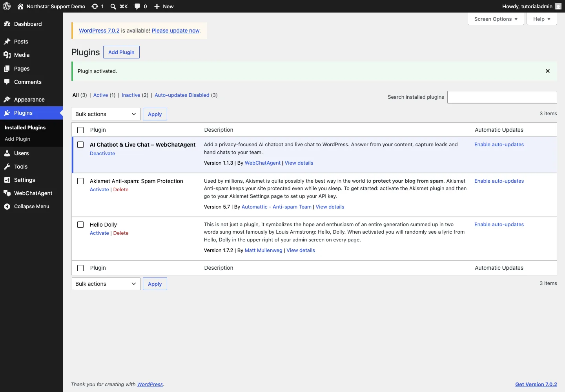Open the Matt Mullenweg author link

point(264,250)
